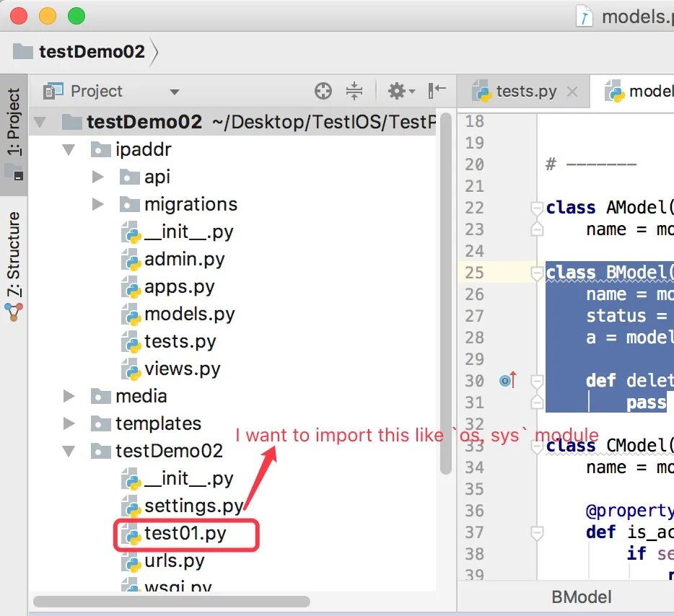Click the urls.py Python file icon

click(131, 561)
